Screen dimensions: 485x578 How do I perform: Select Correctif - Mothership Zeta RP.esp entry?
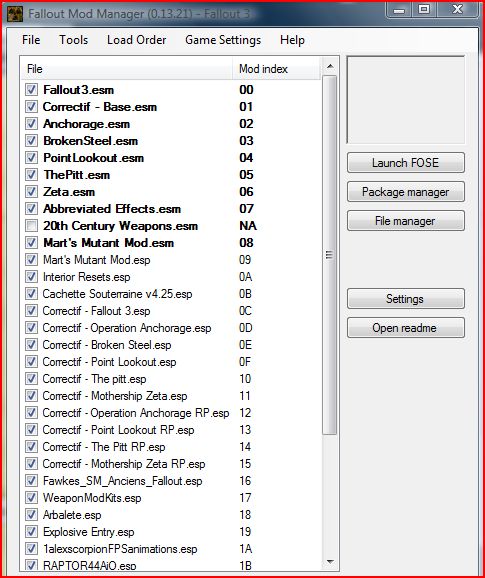coord(124,464)
